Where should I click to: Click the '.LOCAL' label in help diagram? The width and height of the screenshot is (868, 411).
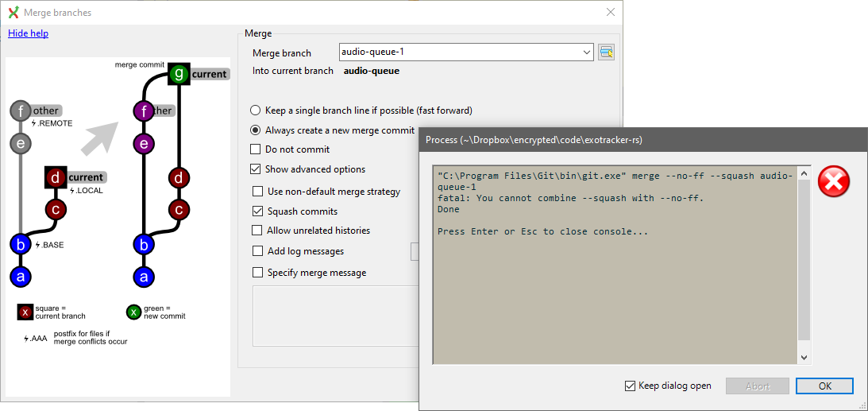[86, 190]
